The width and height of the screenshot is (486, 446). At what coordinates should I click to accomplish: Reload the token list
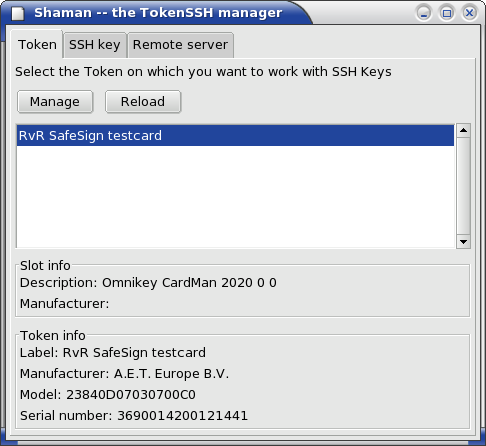click(143, 102)
